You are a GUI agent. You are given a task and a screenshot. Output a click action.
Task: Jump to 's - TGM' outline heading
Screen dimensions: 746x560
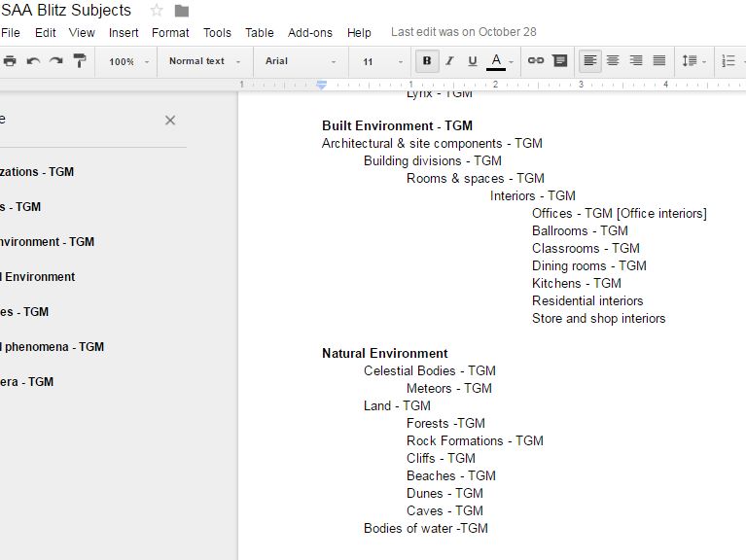[x=20, y=207]
